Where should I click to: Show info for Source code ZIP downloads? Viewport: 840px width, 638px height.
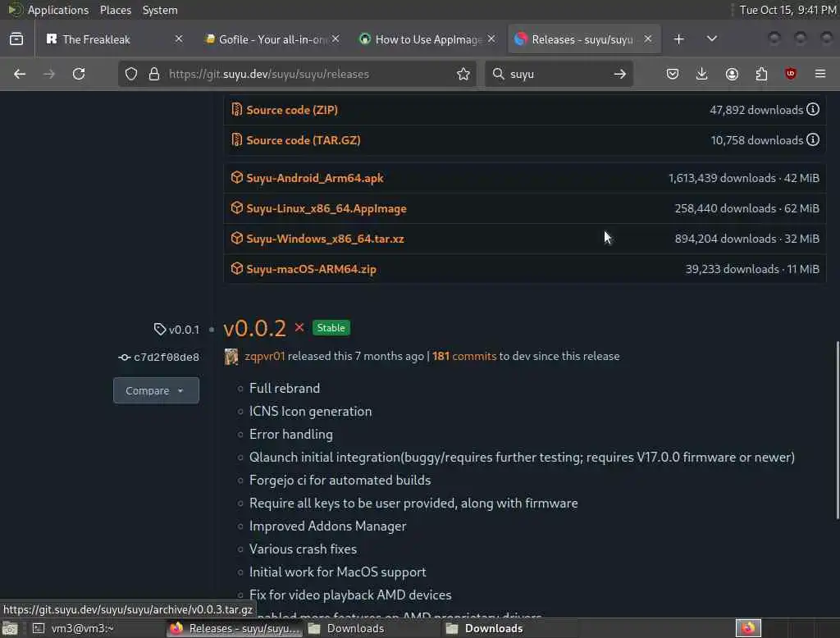pos(813,109)
